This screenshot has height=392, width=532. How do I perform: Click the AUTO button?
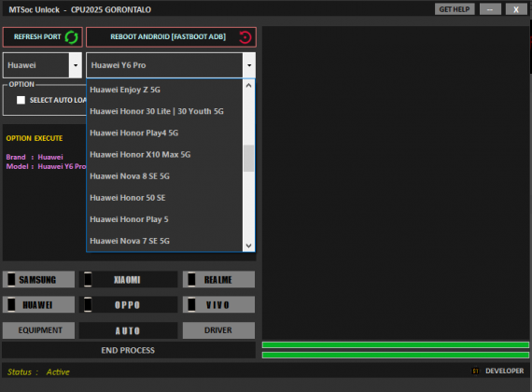point(128,330)
